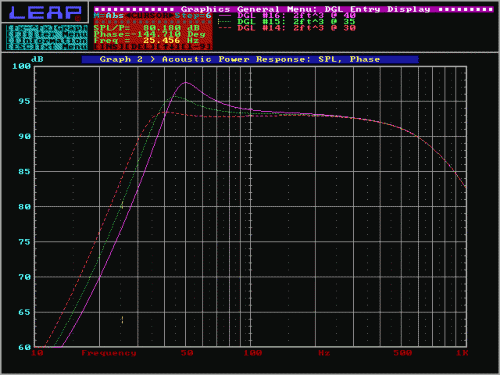The image size is (500, 375).
Task: Click the yellow cursor marker at 80 dB
Action: [x=122, y=205]
